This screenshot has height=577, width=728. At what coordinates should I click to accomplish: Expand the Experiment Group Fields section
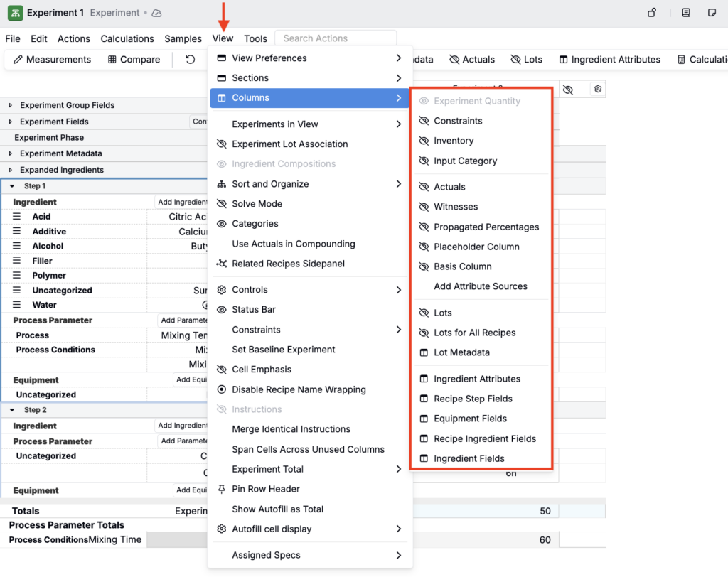coord(11,105)
